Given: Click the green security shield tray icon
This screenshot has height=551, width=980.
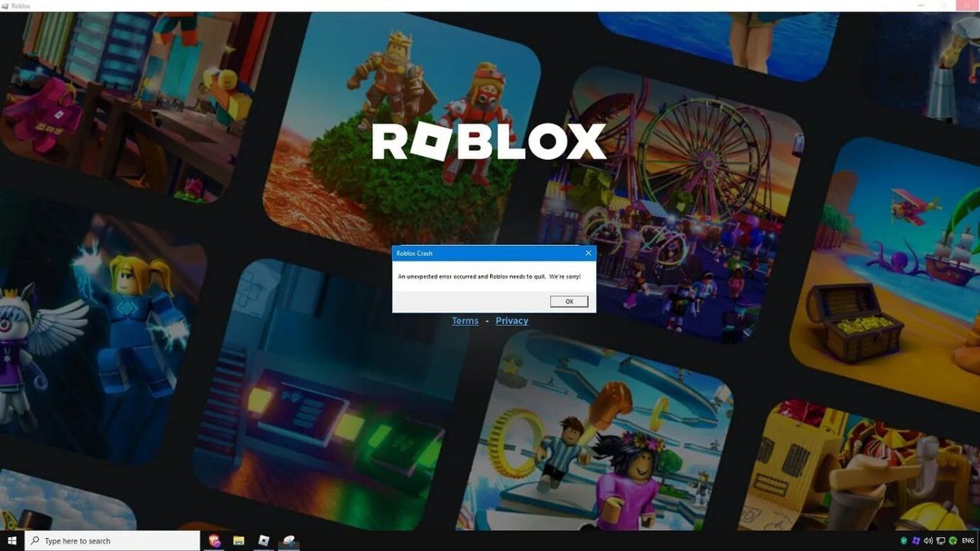Looking at the screenshot, I should (904, 540).
